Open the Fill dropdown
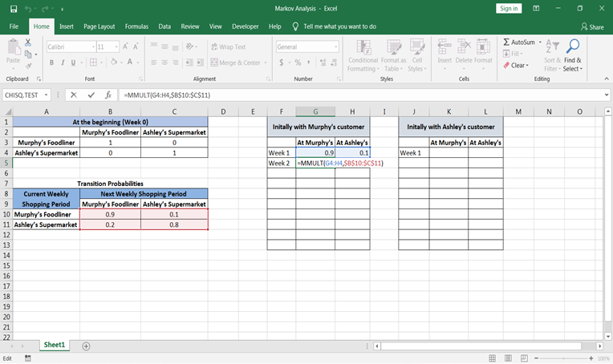 pos(513,54)
